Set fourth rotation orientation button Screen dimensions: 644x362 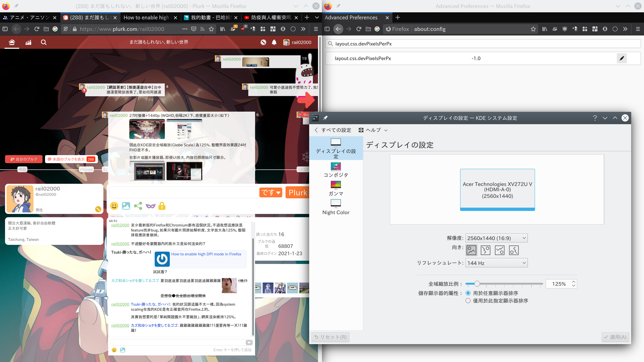(x=514, y=250)
